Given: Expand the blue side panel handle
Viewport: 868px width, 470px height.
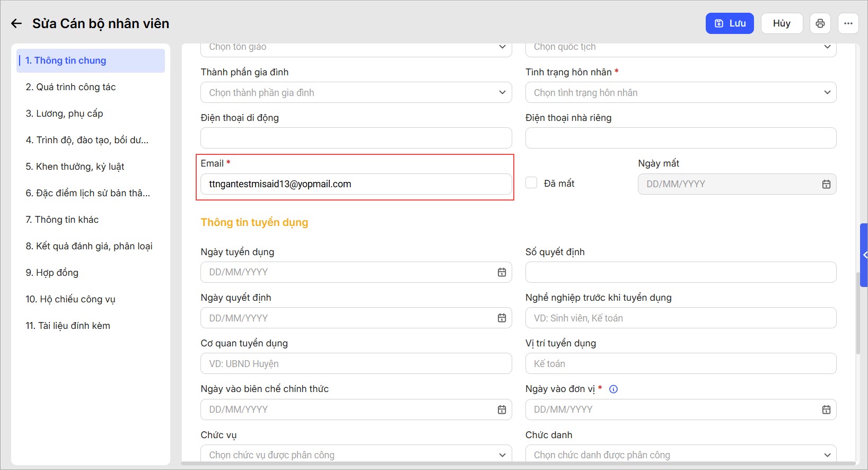Looking at the screenshot, I should (864, 255).
